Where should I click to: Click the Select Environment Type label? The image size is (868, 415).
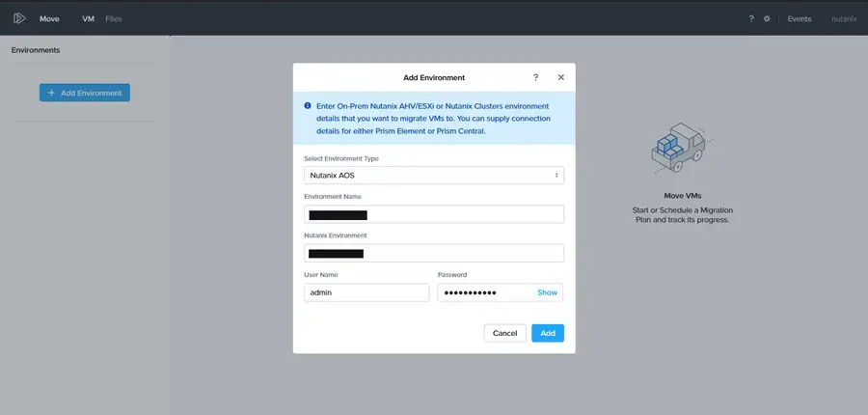click(x=341, y=158)
